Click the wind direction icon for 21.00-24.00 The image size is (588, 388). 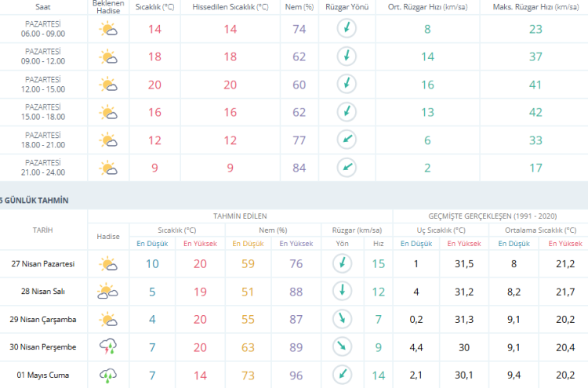(x=345, y=167)
